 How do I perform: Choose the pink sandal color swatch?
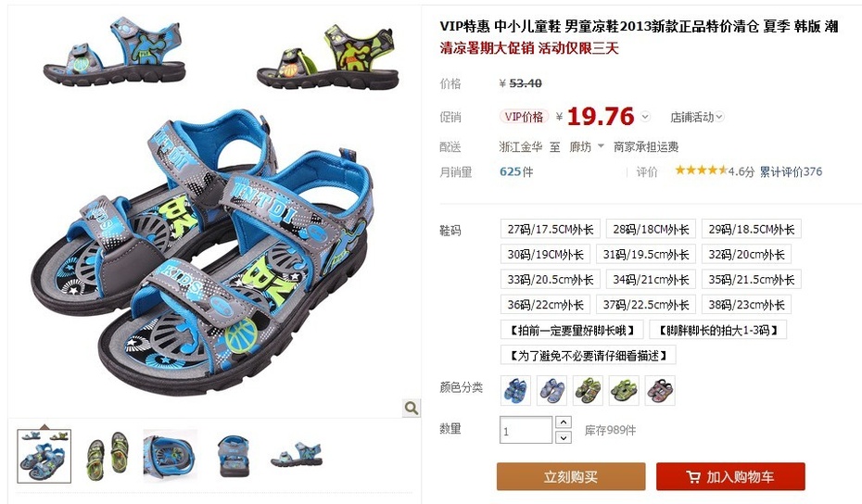point(660,390)
